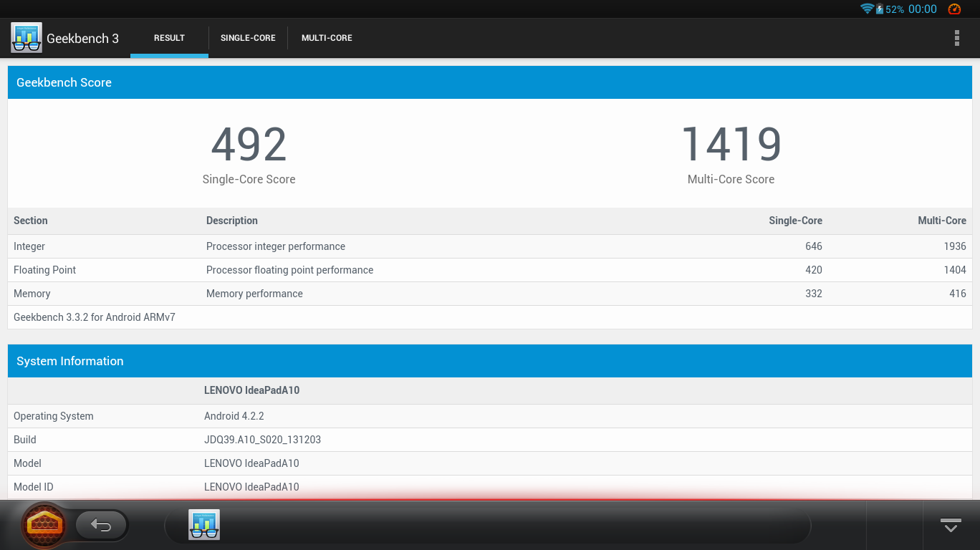Tap the Memory multi-core value 416

pos(958,294)
